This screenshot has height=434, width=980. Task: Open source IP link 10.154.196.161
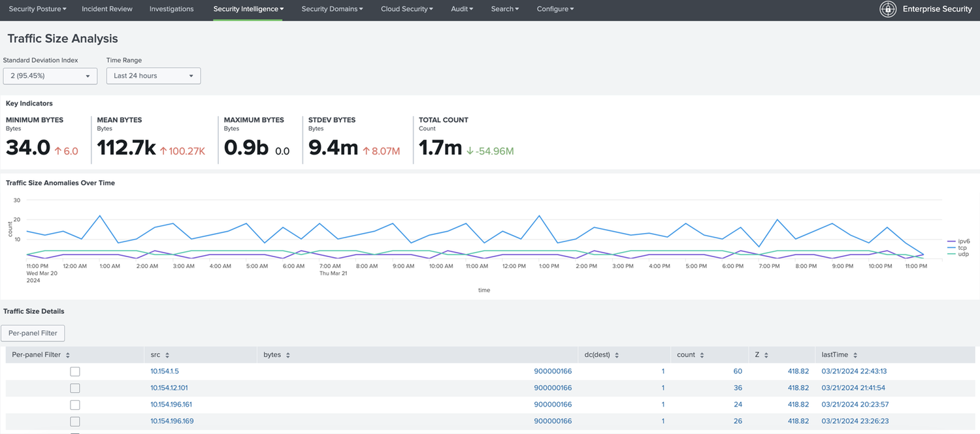pos(171,405)
